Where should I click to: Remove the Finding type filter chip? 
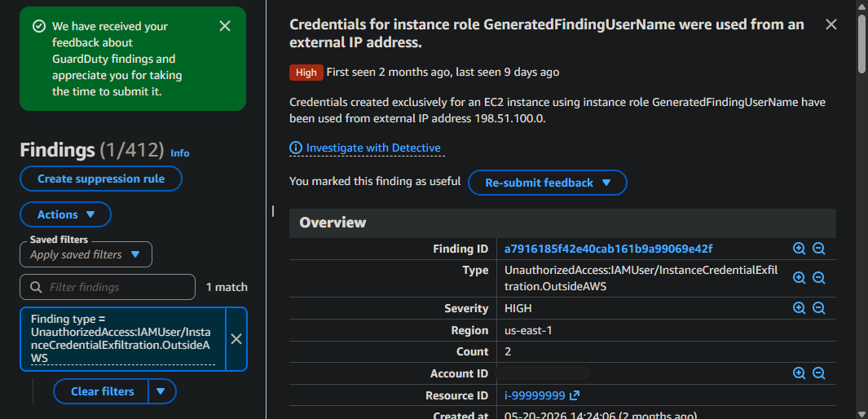236,339
